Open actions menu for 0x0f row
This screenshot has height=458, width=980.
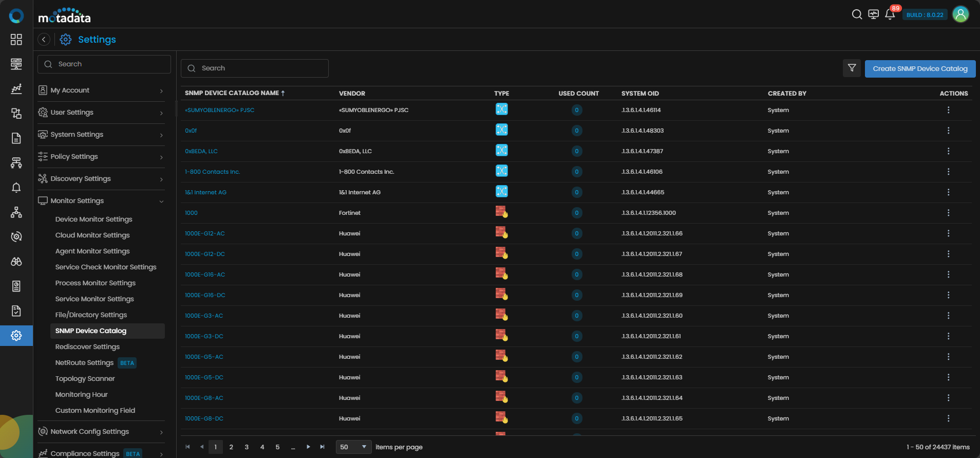click(948, 131)
